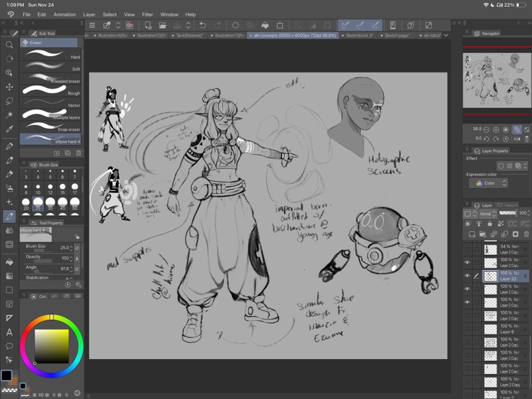Image resolution: width=532 pixels, height=399 pixels.
Task: Open the Expression color dropdown
Action: pos(488,183)
